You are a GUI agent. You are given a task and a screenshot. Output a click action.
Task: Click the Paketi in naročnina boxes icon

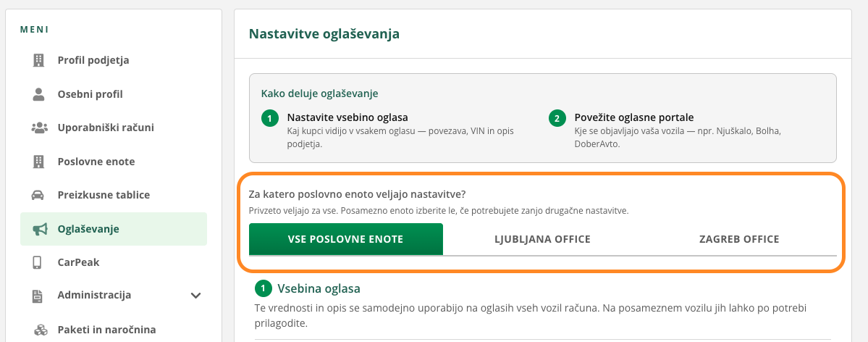[40, 330]
